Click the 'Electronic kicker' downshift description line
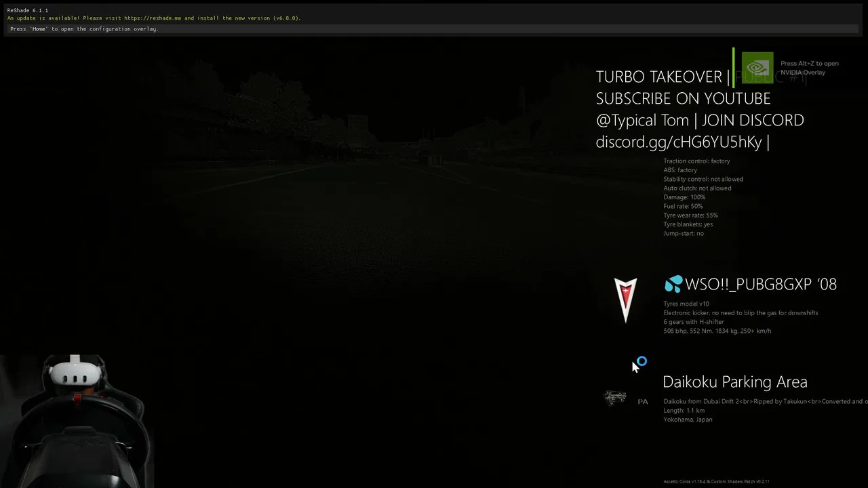Image resolution: width=868 pixels, height=488 pixels. 741,313
